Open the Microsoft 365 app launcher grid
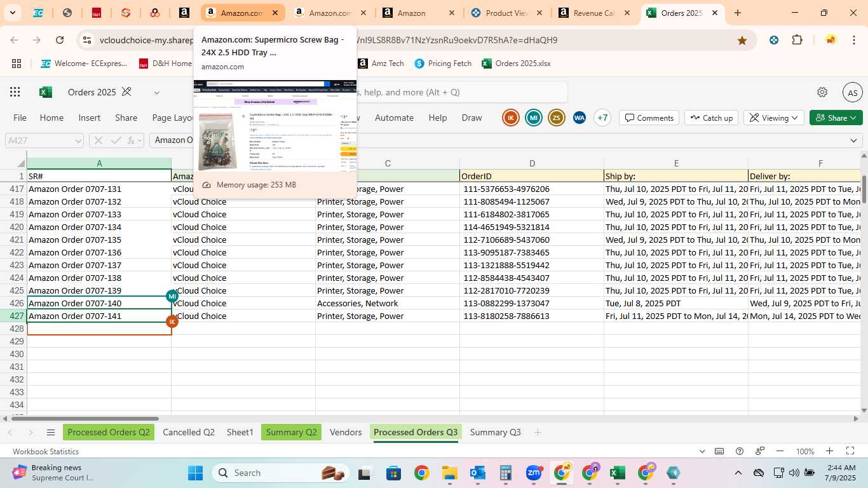Image resolution: width=868 pixels, height=488 pixels. 15,92
